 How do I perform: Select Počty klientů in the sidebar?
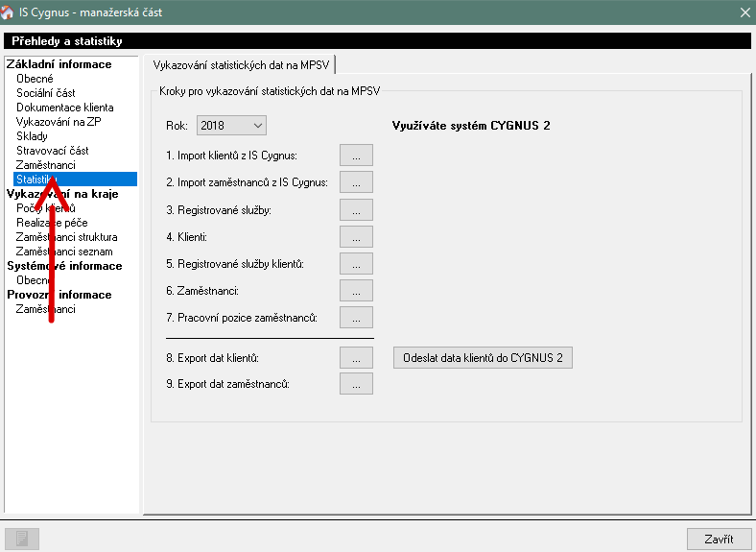(x=46, y=208)
